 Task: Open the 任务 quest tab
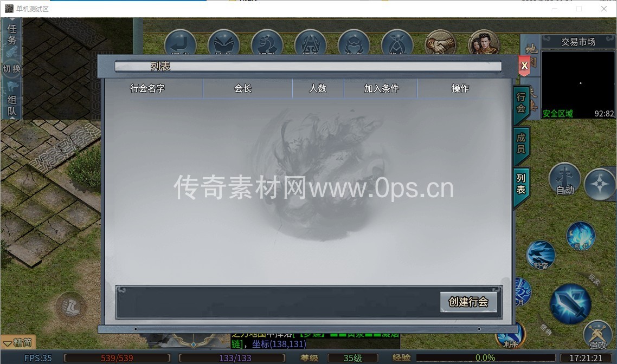point(12,35)
